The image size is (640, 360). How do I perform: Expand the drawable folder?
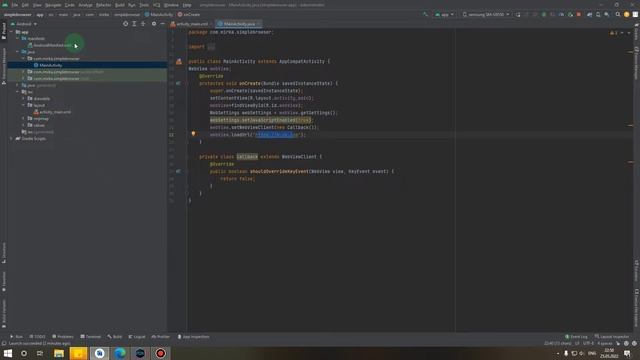tap(23, 98)
